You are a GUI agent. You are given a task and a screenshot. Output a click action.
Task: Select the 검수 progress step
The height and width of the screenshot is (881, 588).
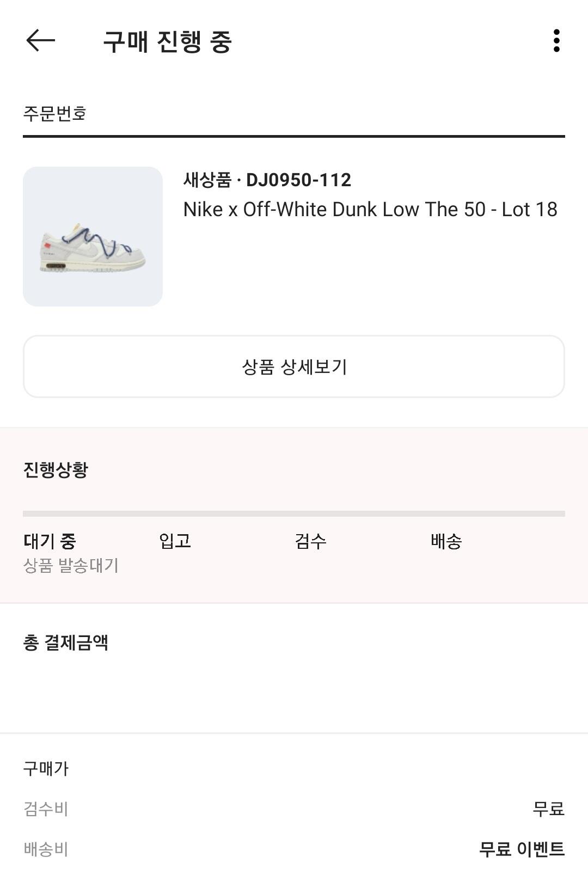[x=310, y=541]
